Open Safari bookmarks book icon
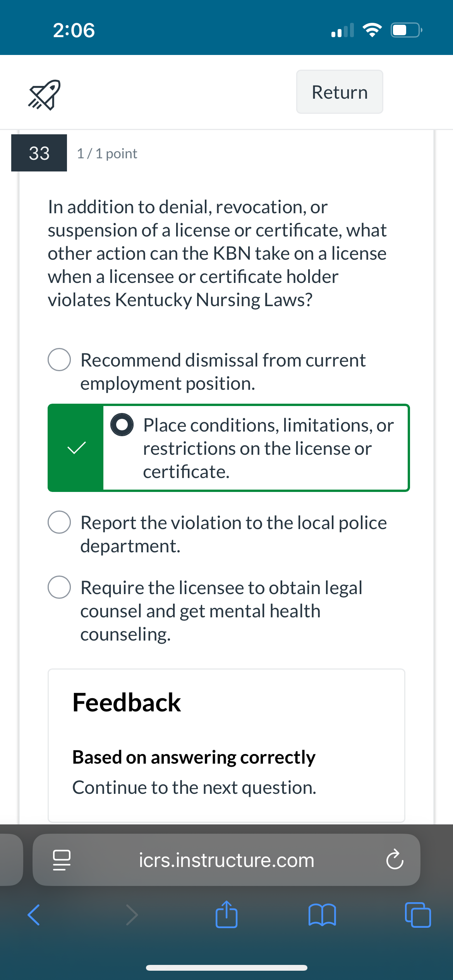This screenshot has width=453, height=980. (322, 915)
